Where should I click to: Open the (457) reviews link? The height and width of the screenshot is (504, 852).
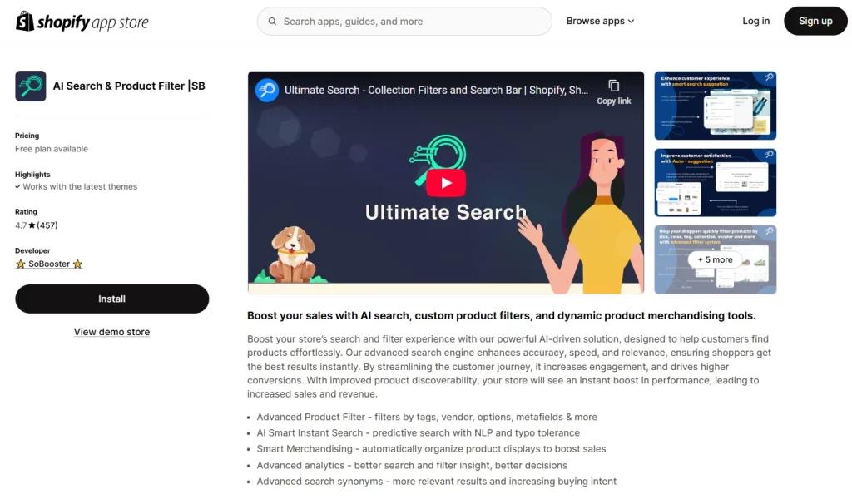point(47,225)
